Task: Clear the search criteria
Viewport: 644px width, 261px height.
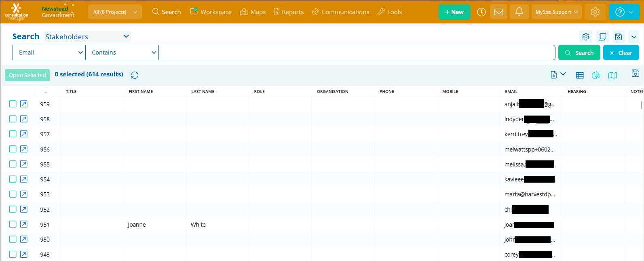Action: point(621,53)
